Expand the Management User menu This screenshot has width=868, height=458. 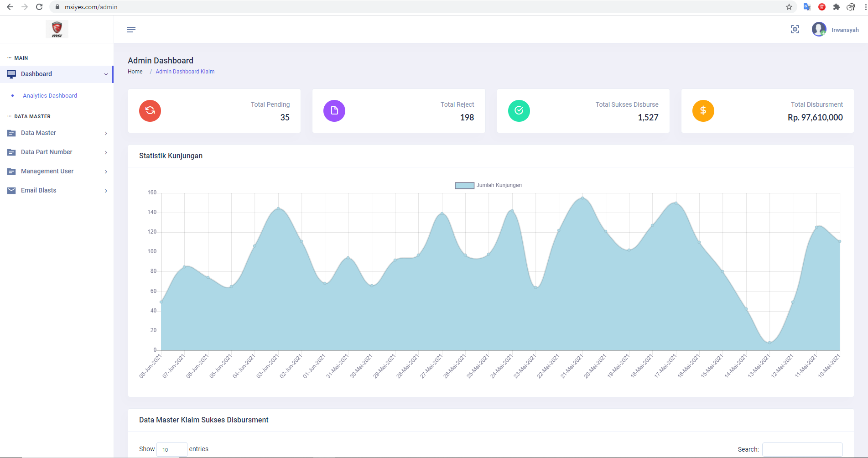[57, 171]
